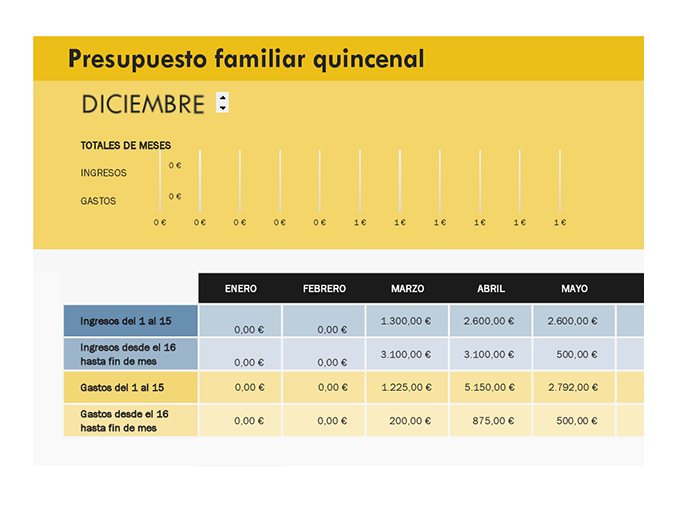
Task: Click the 500,00 € gastos cell under MAYO
Action: click(x=574, y=421)
